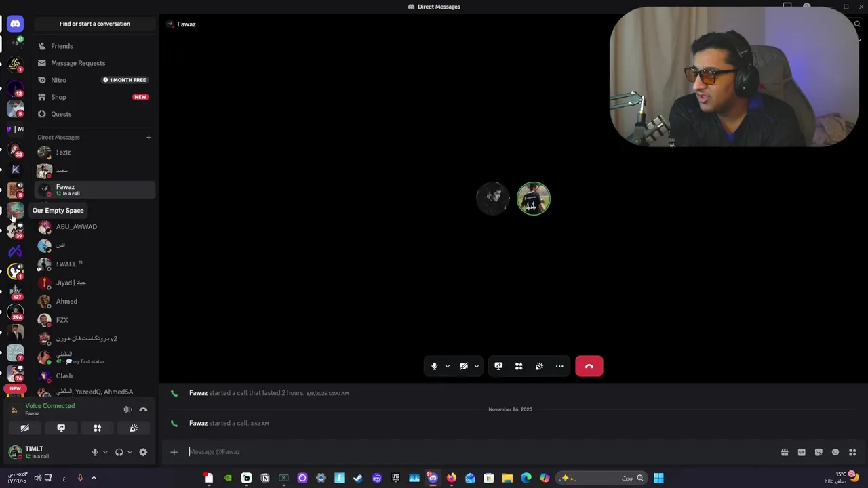Open DM with ! aziz
Screen dimensions: 868x488
click(95, 152)
